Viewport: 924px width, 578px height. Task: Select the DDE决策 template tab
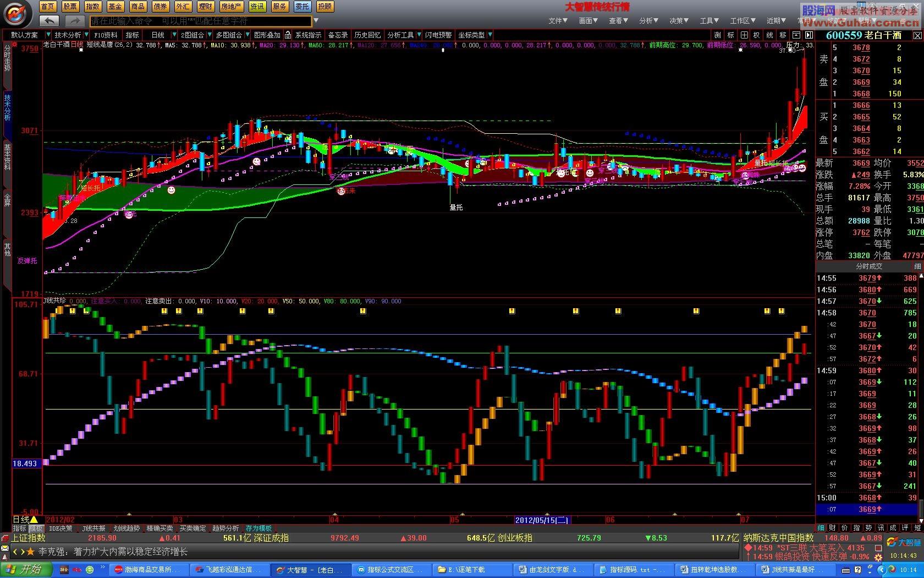pos(61,528)
